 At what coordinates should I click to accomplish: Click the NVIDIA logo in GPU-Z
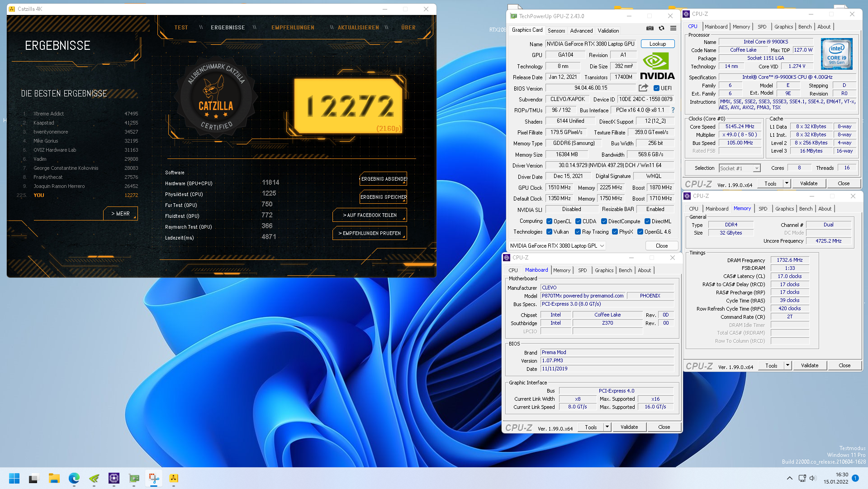point(657,67)
